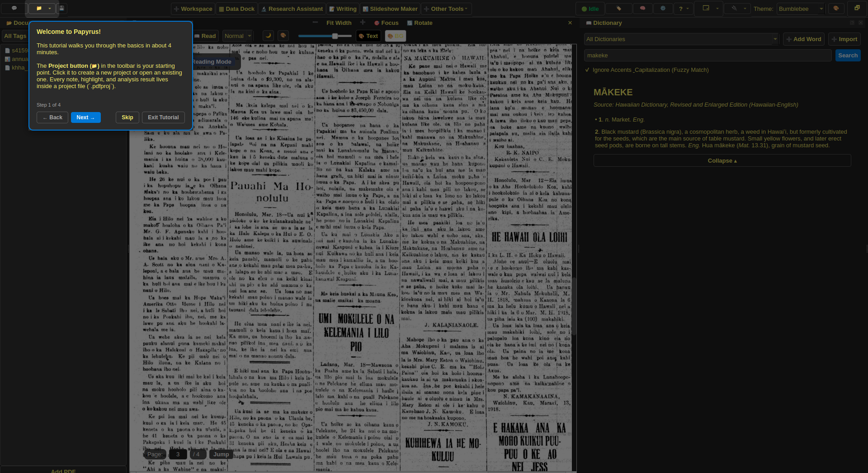Viewport: 868px width, 473px height.
Task: Click the Rotate button
Action: coord(420,23)
